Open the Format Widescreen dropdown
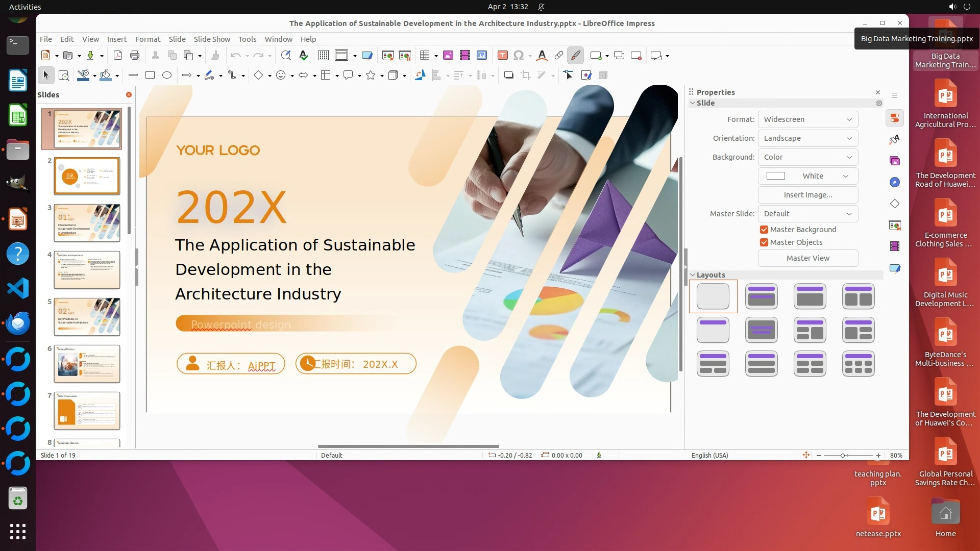The image size is (980, 551). [807, 119]
